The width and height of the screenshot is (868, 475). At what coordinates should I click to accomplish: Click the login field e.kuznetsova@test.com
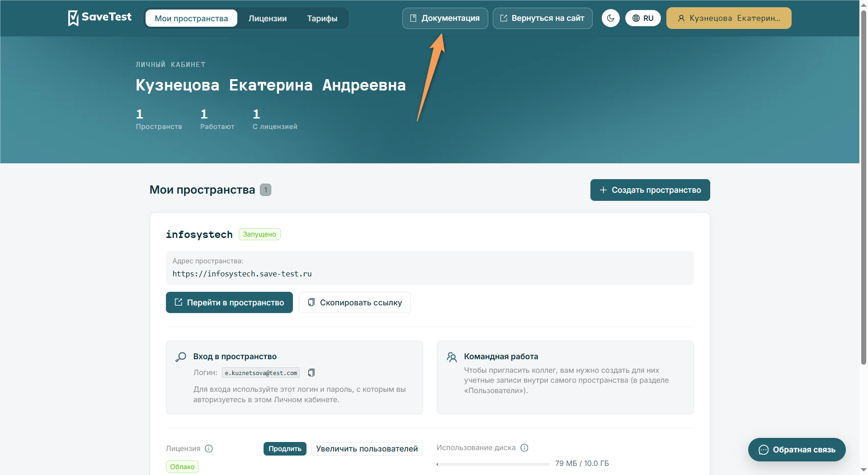click(261, 373)
